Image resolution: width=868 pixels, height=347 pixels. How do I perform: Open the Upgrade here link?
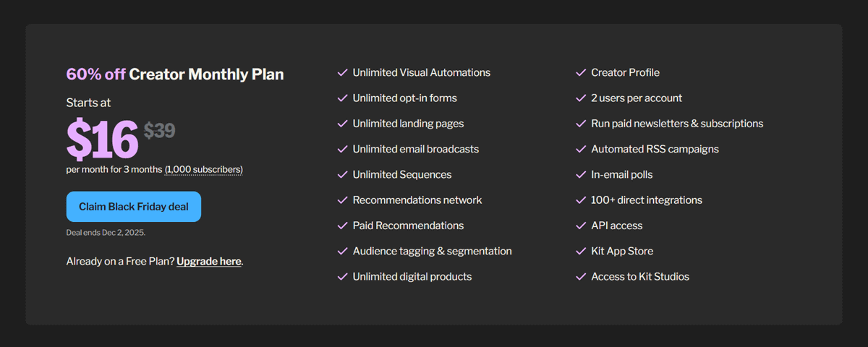(x=208, y=262)
